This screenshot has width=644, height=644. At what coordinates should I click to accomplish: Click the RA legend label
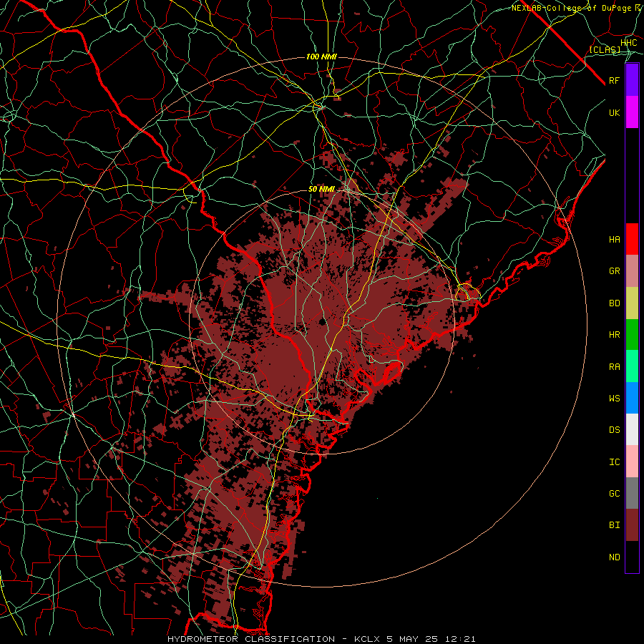pos(615,367)
